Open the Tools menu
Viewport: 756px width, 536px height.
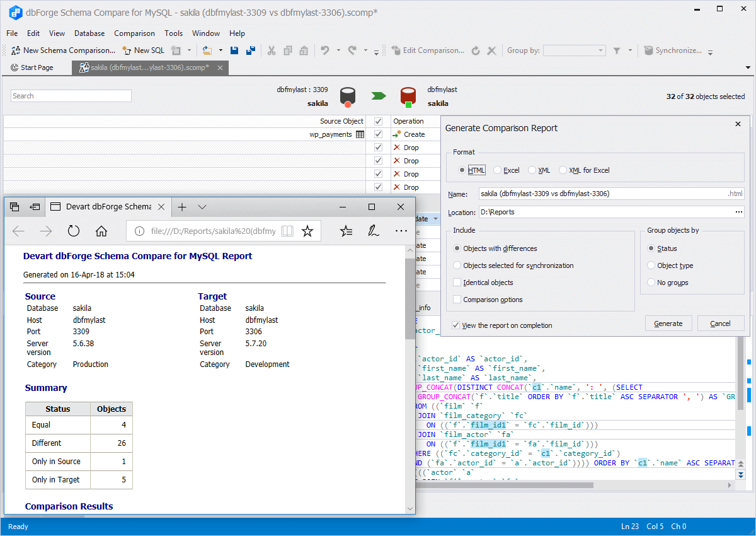coord(174,33)
